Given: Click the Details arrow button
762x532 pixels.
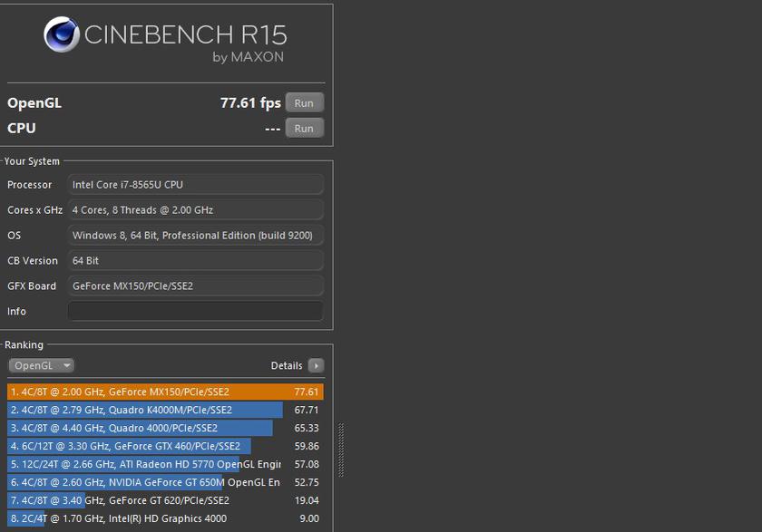Looking at the screenshot, I should click(x=315, y=366).
